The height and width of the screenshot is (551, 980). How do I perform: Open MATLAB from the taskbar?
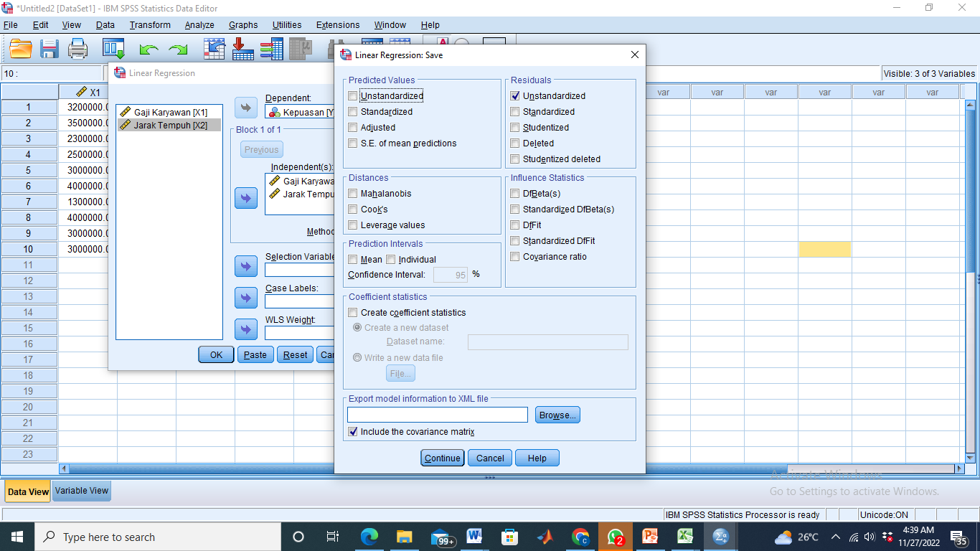click(x=545, y=537)
